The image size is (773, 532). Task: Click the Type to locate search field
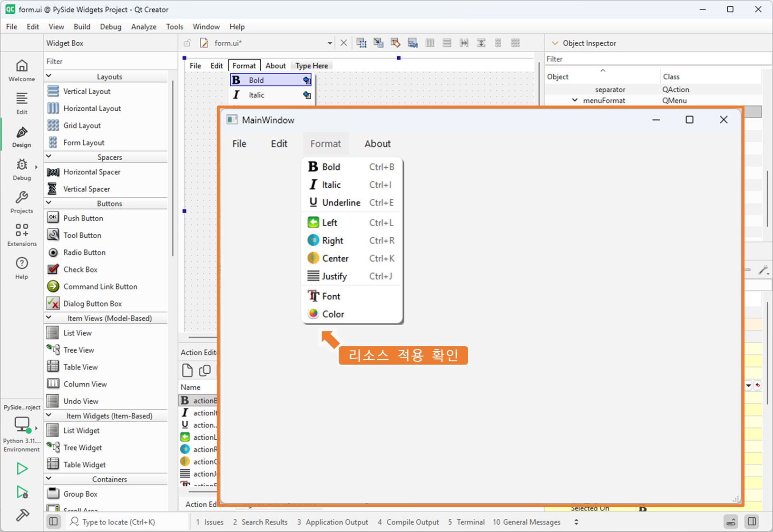(128, 522)
